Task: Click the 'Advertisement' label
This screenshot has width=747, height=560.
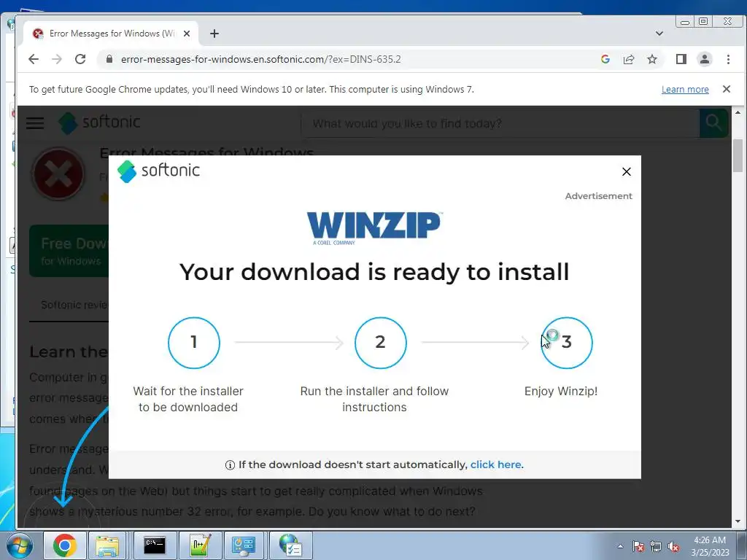Action: click(598, 196)
